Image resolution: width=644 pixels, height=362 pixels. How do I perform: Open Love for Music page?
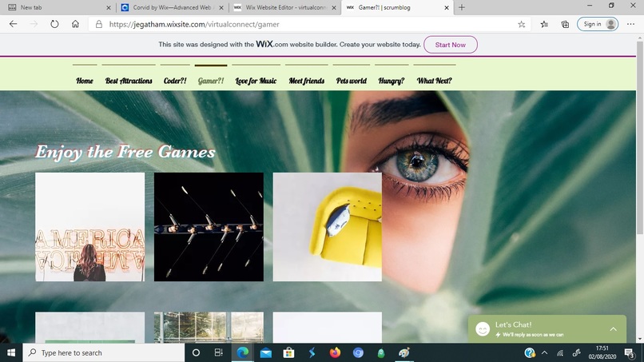(x=256, y=81)
